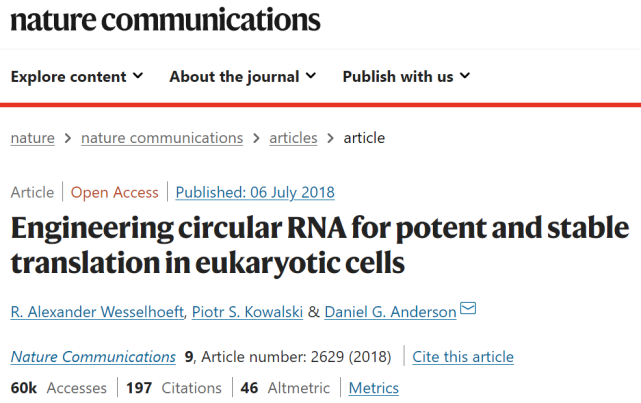Click Cite this article
This screenshot has height=403, width=641.
pos(464,357)
